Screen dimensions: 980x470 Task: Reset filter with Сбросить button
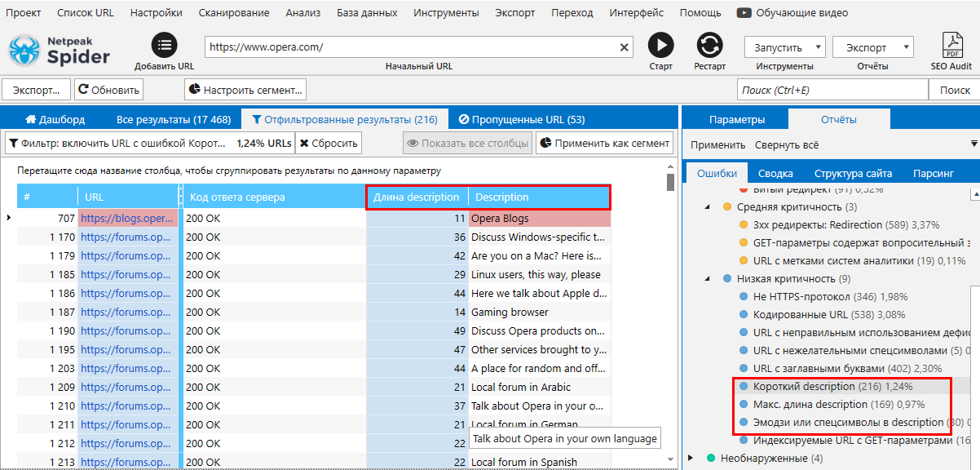pyautogui.click(x=329, y=143)
